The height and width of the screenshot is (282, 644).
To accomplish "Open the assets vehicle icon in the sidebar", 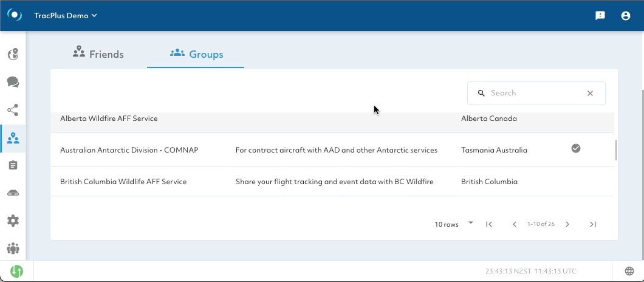I will click(13, 193).
